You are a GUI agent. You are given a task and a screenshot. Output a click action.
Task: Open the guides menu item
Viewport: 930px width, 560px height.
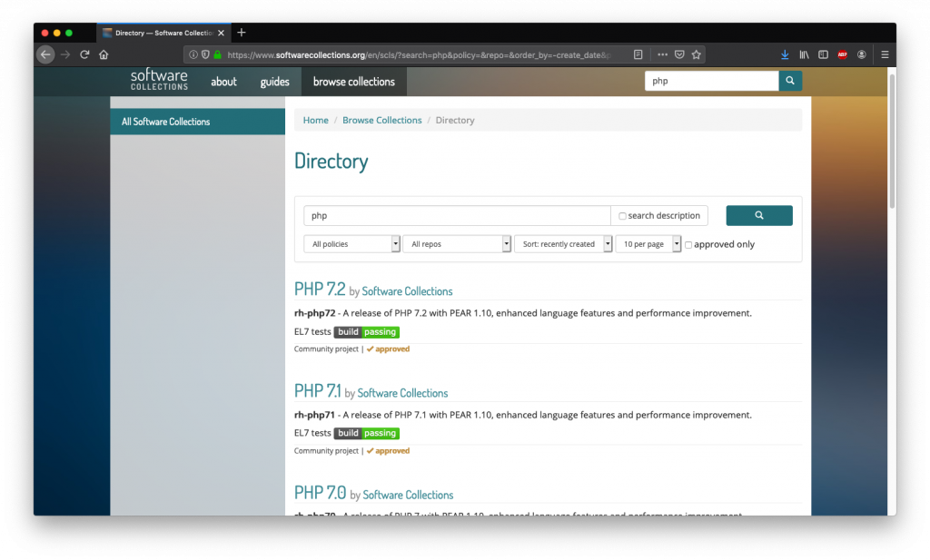click(x=274, y=82)
